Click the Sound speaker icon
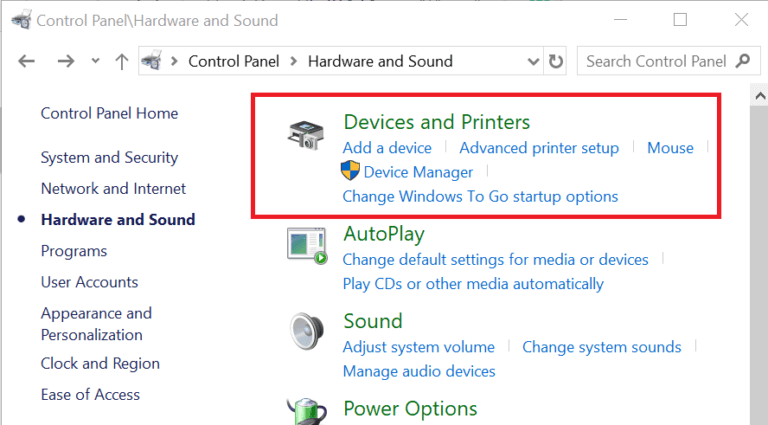This screenshot has height=425, width=768. tap(306, 332)
